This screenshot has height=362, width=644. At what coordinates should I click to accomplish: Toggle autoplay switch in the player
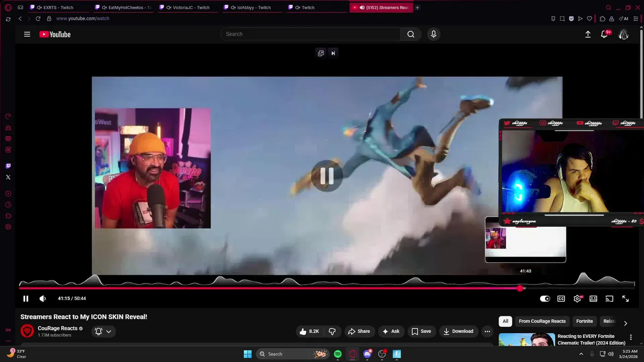pos(545,299)
